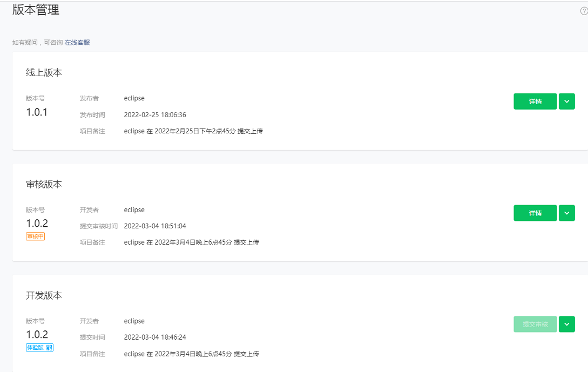Screen dimensions: 588x372
Task: Open the 在线客服 link
Action: [x=77, y=42]
